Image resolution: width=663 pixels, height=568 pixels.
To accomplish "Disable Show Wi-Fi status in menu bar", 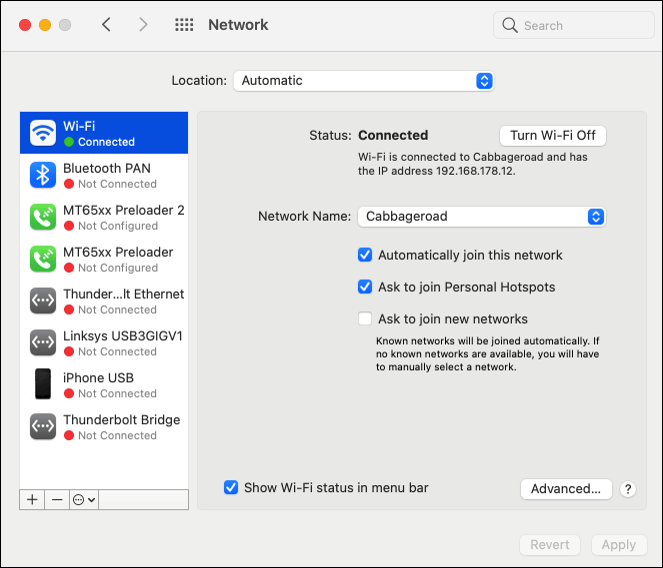I will [x=231, y=487].
